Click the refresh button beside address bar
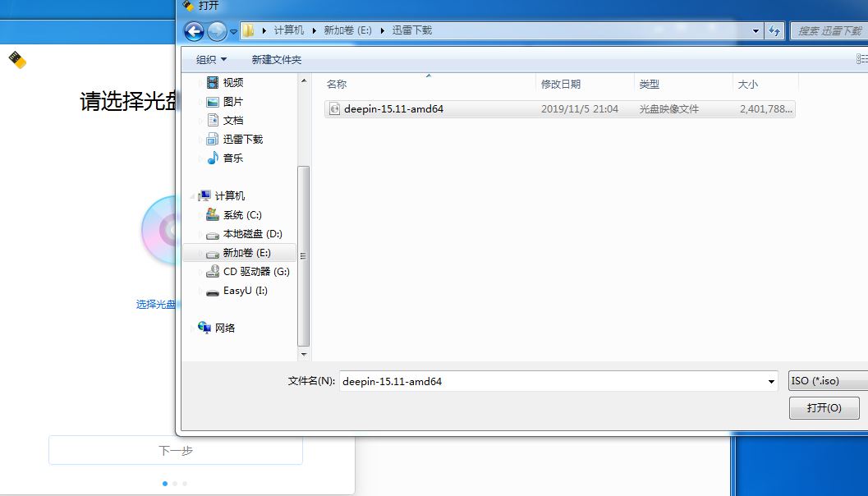This screenshot has width=868, height=496. (x=774, y=31)
